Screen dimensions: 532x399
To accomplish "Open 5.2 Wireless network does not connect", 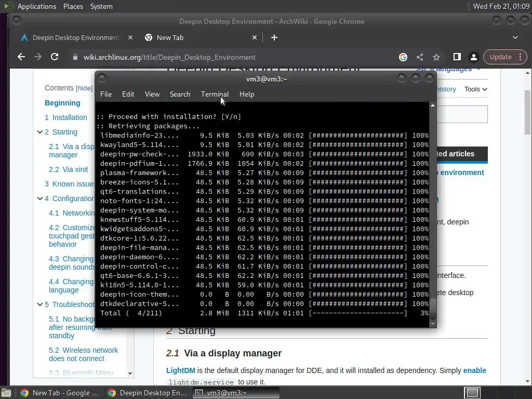I will point(83,354).
